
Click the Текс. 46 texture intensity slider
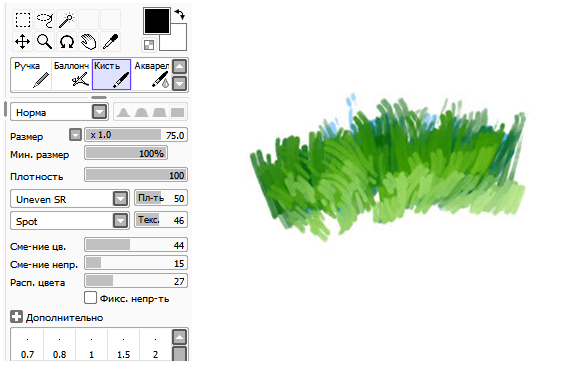click(161, 220)
